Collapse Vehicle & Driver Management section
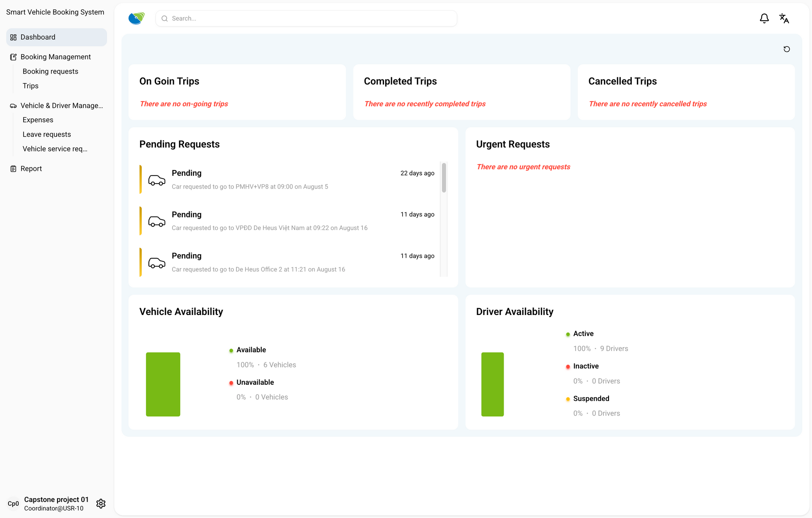This screenshot has height=518, width=812. coord(61,106)
